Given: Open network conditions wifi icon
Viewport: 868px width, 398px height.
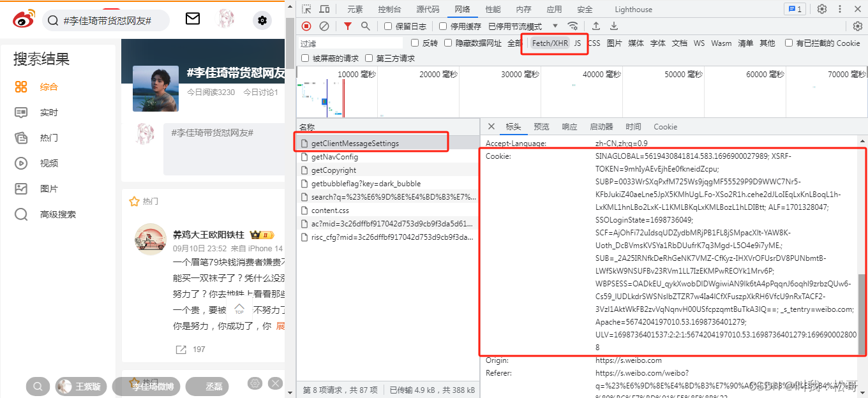Looking at the screenshot, I should click(573, 26).
